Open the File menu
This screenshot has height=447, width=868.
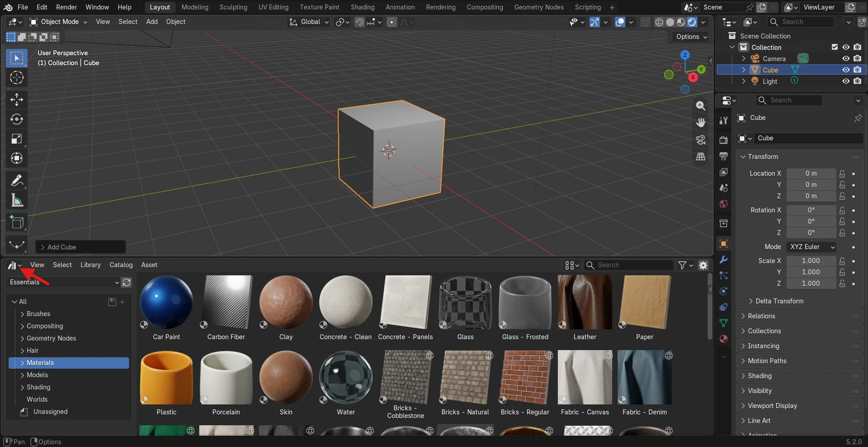click(23, 7)
